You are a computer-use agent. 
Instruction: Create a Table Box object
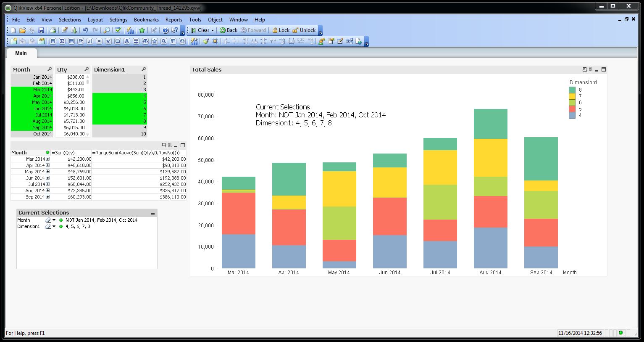(x=71, y=41)
